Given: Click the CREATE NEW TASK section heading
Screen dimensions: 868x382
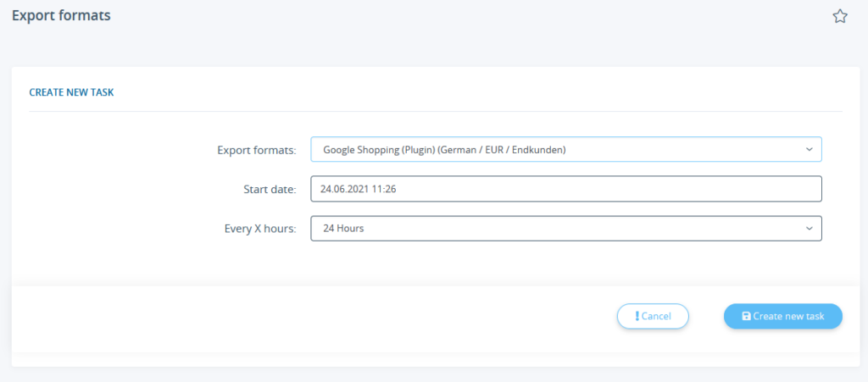Looking at the screenshot, I should 71,93.
